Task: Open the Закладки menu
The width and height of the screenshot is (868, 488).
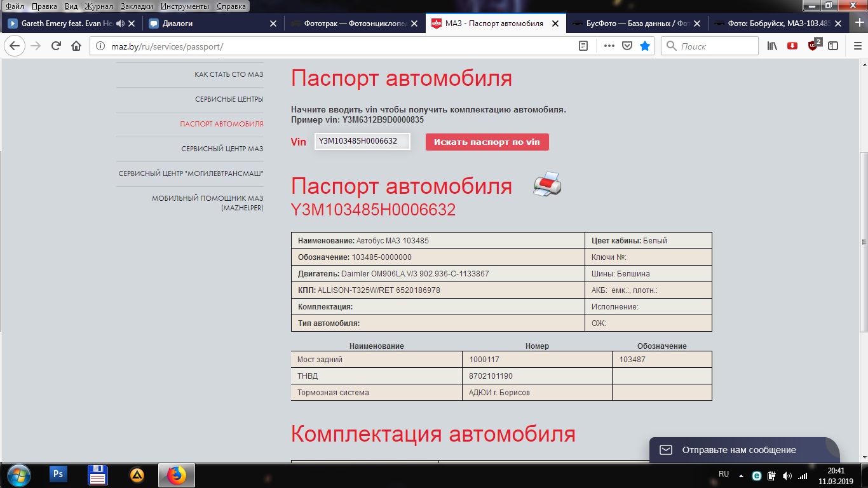Action: (x=137, y=6)
